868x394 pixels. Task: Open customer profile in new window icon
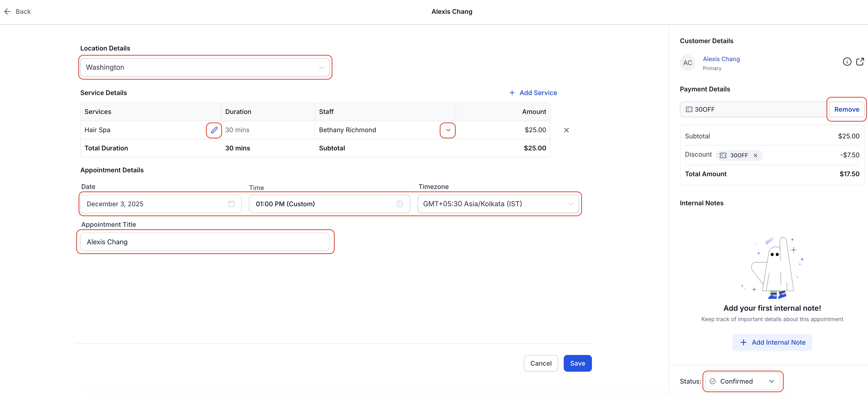click(860, 62)
